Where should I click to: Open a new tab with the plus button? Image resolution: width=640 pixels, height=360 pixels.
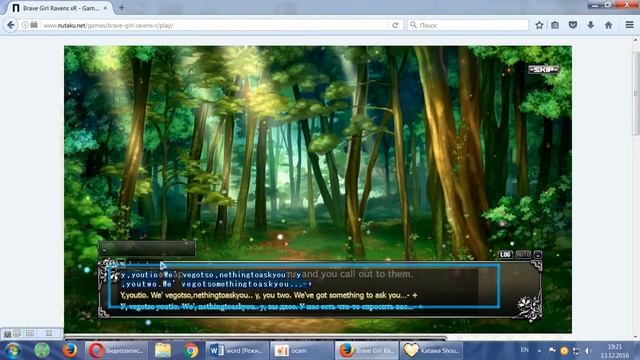[121, 7]
